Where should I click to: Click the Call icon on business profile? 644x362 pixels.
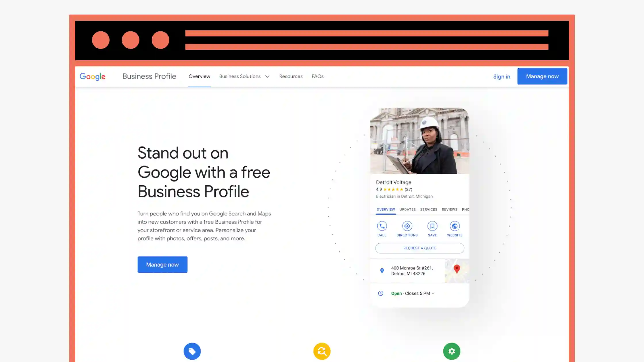pyautogui.click(x=382, y=226)
